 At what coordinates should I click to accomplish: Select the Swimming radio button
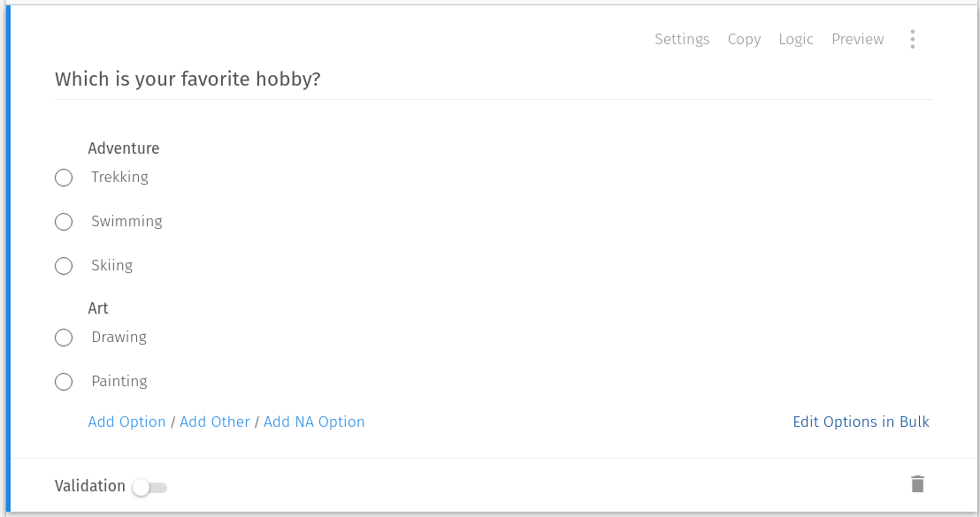63,222
